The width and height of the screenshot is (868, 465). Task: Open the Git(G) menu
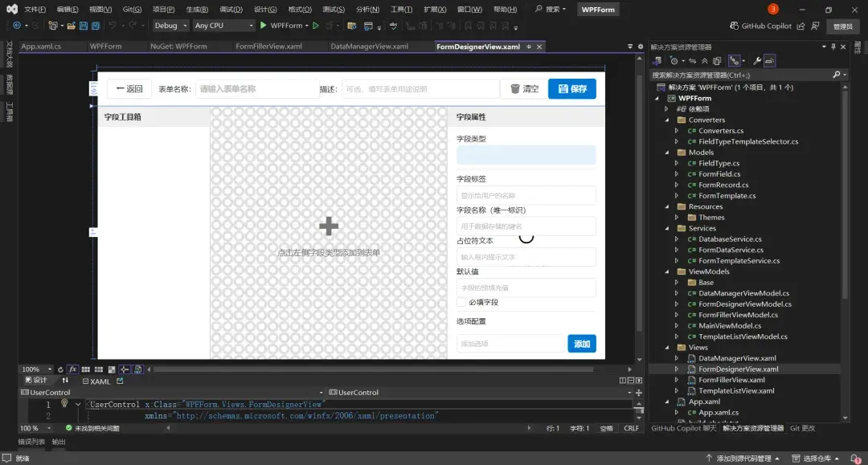point(132,10)
